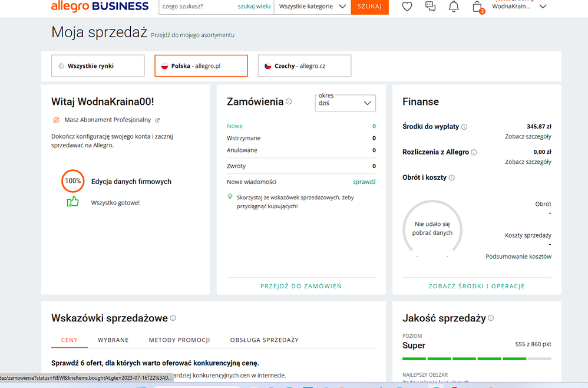
Task: Click the szukaj wielu link
Action: coord(254,6)
